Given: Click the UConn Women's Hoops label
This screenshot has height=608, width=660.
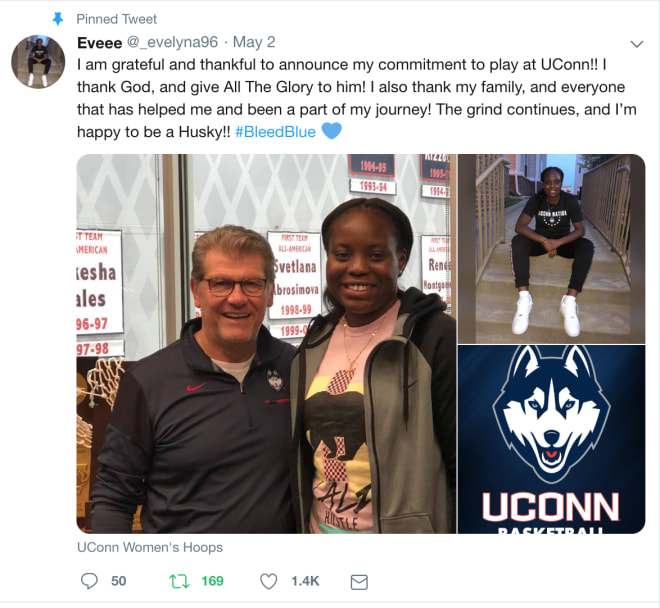Looking at the screenshot, I should point(150,547).
